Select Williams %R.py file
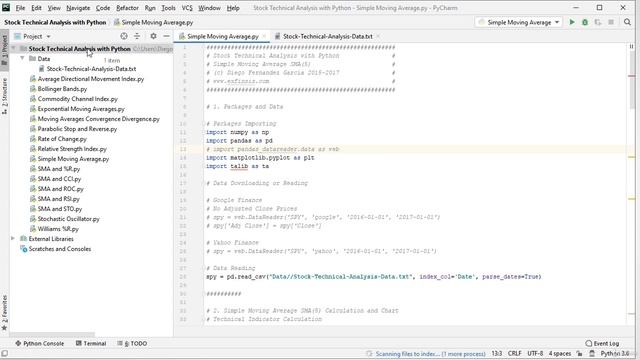This screenshot has width=640, height=360. [58, 229]
